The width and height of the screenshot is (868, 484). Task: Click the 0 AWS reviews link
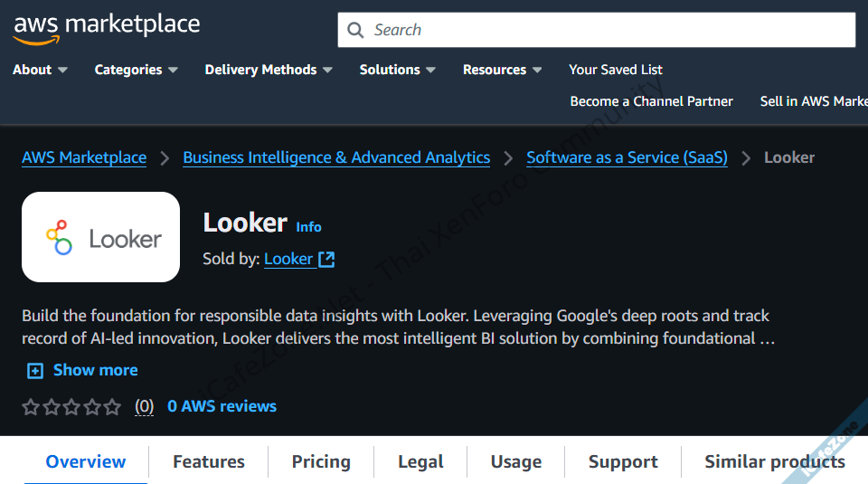click(x=222, y=406)
